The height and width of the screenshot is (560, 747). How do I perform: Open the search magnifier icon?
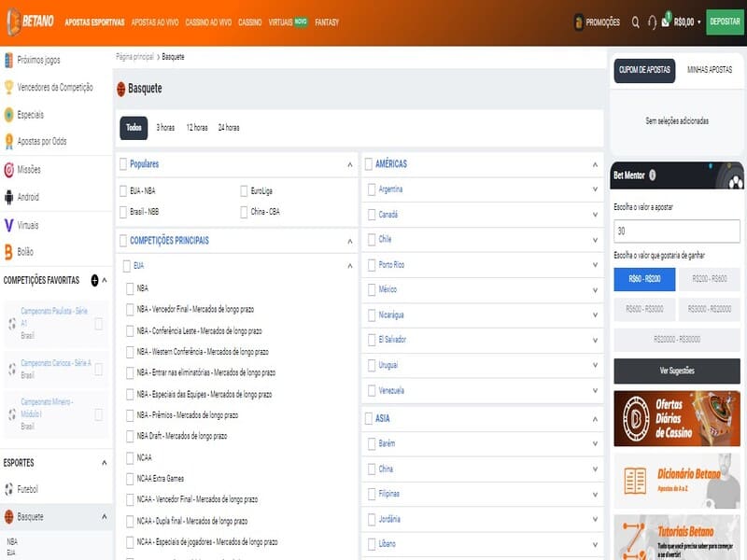point(636,21)
